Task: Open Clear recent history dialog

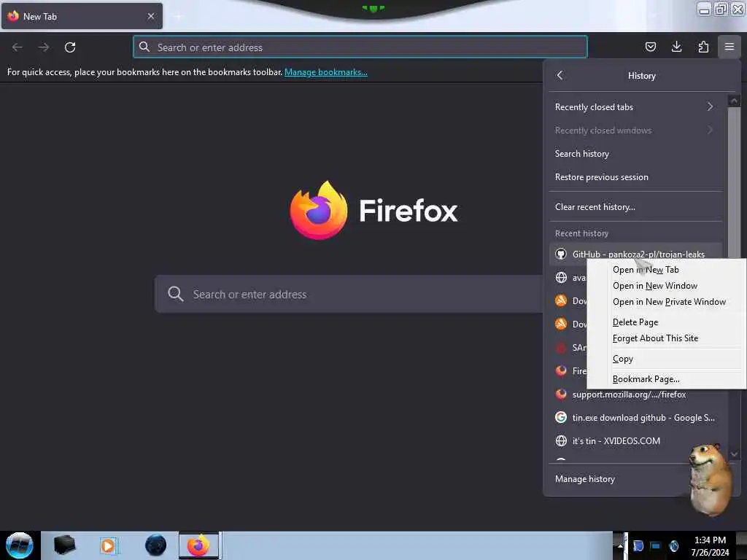Action: pyautogui.click(x=635, y=206)
